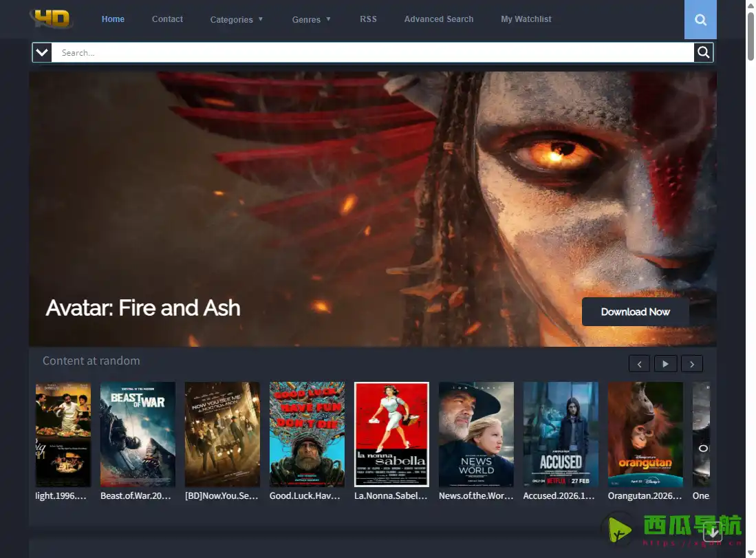
Task: Click the Orangutan.2026... title link
Action: 645,496
